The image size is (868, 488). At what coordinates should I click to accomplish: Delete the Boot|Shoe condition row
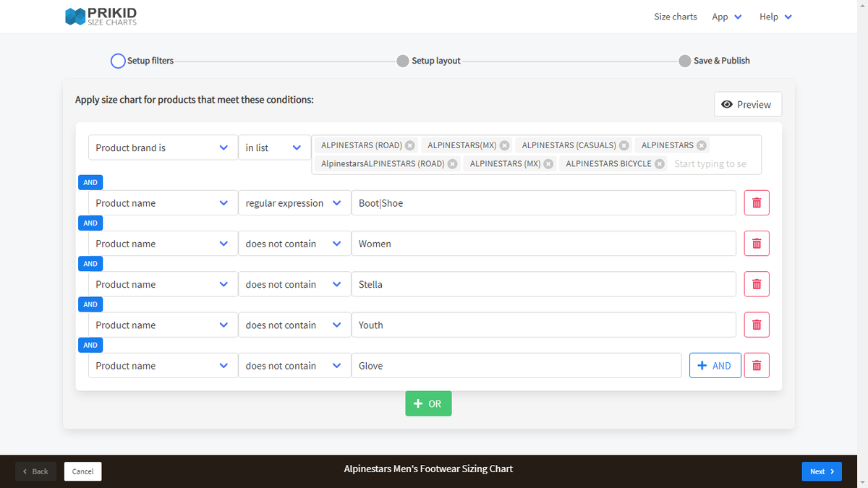pos(757,202)
